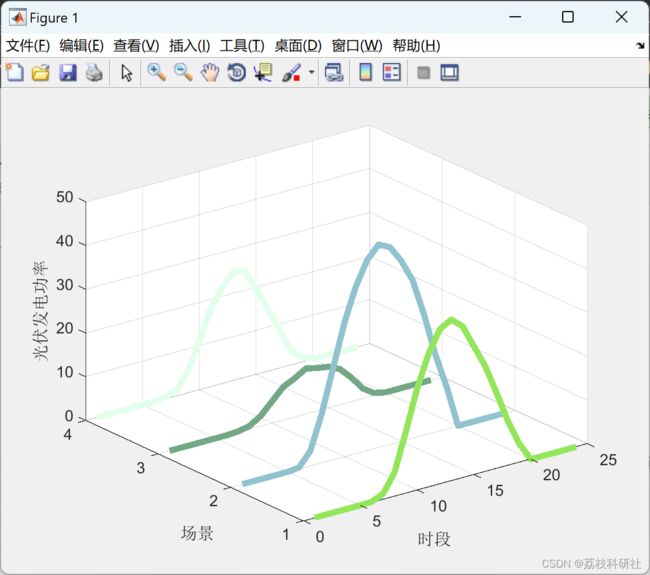Save the figure with the floppy disk icon
Image resolution: width=650 pixels, height=575 pixels.
click(x=68, y=73)
